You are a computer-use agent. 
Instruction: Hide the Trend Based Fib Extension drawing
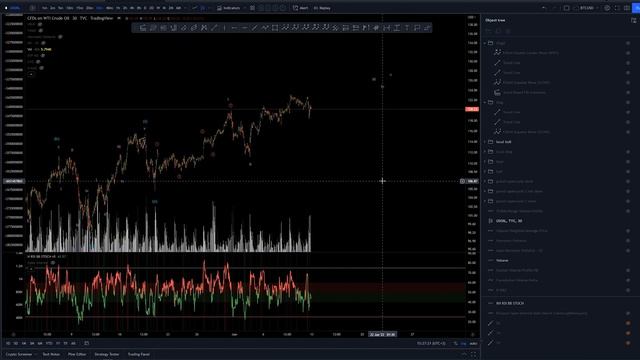(628, 92)
